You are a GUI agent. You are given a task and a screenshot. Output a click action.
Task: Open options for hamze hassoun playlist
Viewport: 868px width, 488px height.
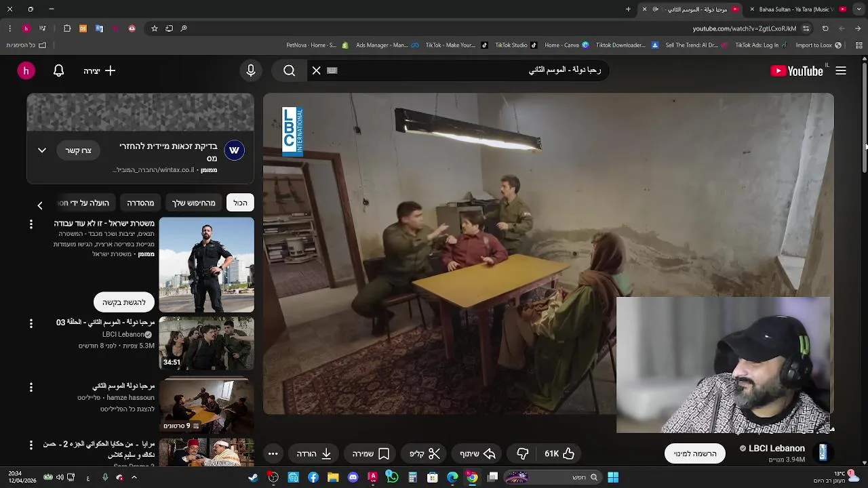pyautogui.click(x=31, y=388)
